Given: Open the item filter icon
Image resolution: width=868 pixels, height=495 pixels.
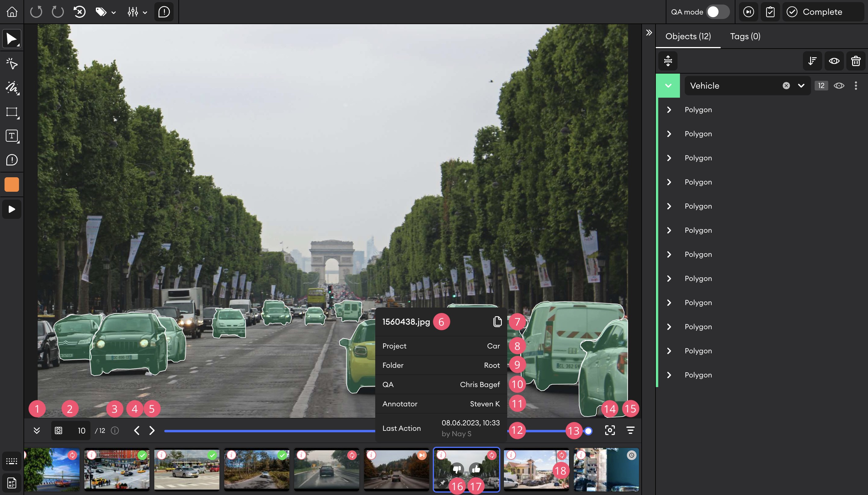Looking at the screenshot, I should click(x=631, y=430).
